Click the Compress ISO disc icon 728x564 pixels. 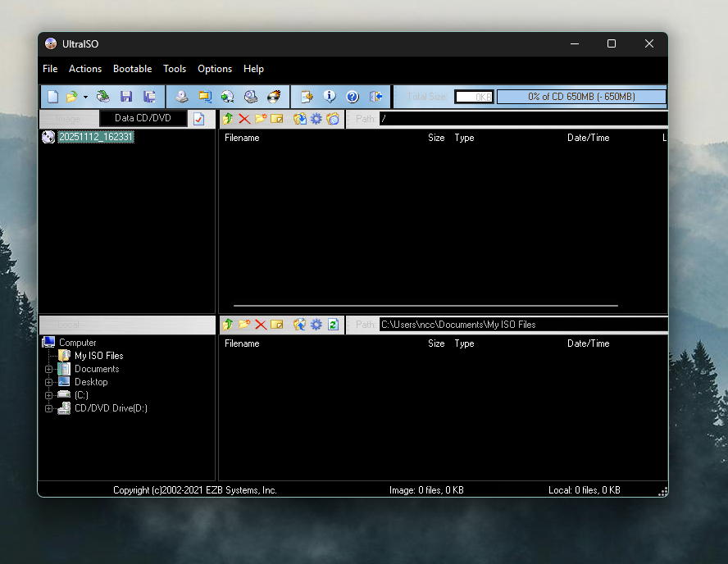[x=228, y=97]
